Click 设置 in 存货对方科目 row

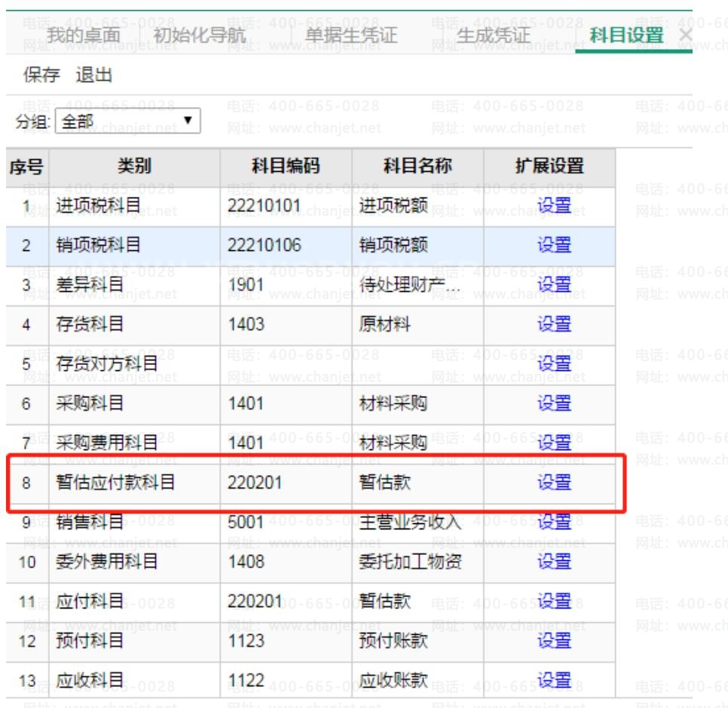click(x=554, y=363)
